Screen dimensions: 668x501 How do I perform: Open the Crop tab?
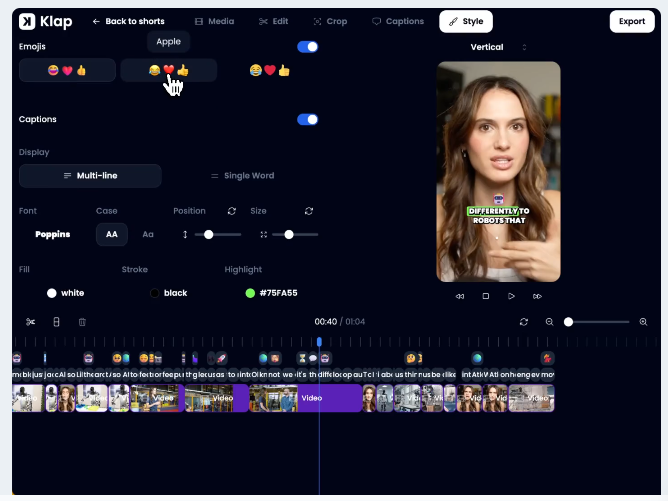(x=330, y=21)
